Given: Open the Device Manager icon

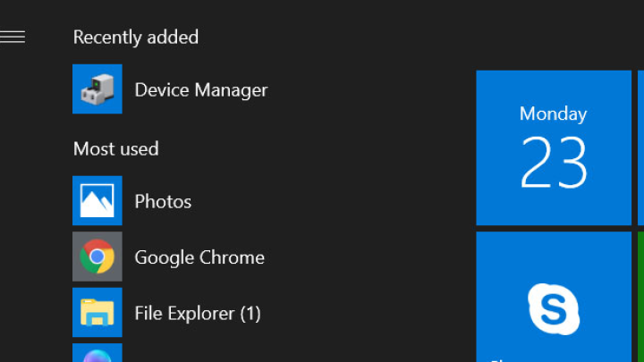Looking at the screenshot, I should [97, 88].
